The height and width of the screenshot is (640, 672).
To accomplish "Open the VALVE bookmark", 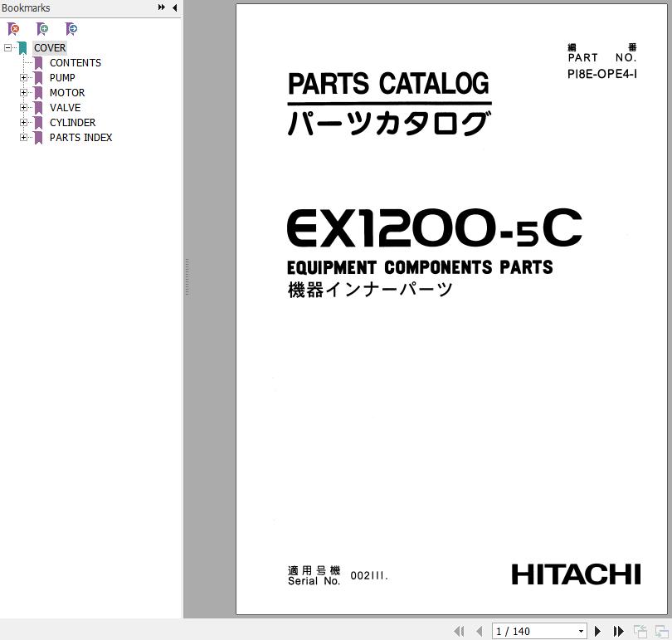I will (x=66, y=108).
